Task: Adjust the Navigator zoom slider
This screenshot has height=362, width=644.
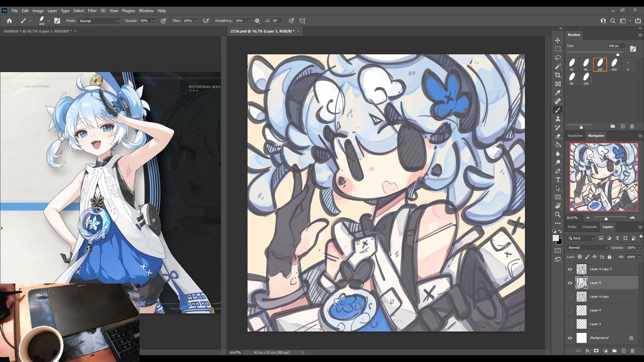Action: click(x=606, y=219)
